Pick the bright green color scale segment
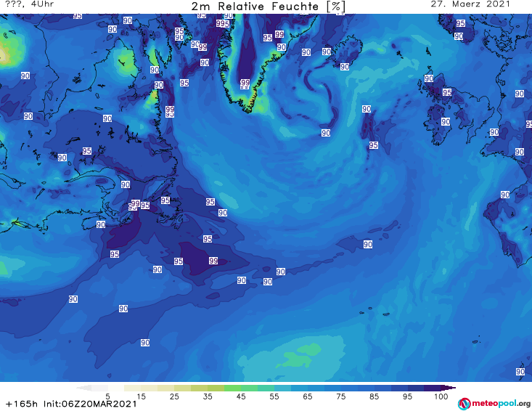The image size is (532, 411). [232, 388]
